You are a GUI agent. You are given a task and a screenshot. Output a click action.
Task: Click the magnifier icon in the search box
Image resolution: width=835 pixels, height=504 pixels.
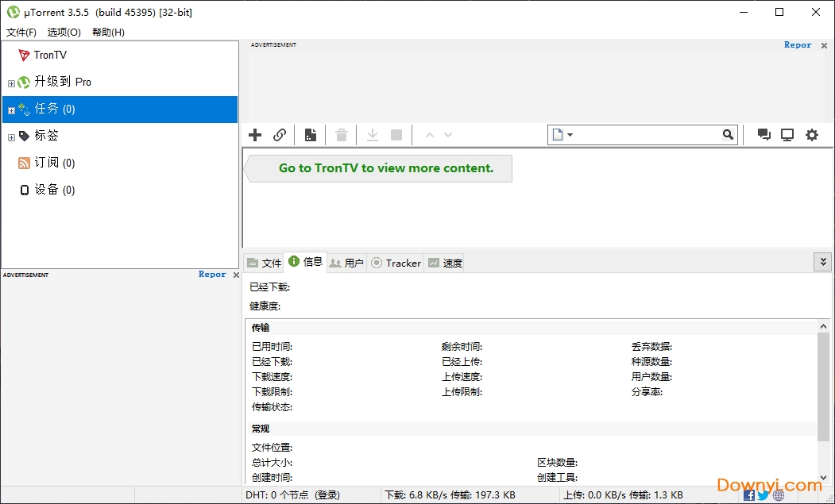727,135
